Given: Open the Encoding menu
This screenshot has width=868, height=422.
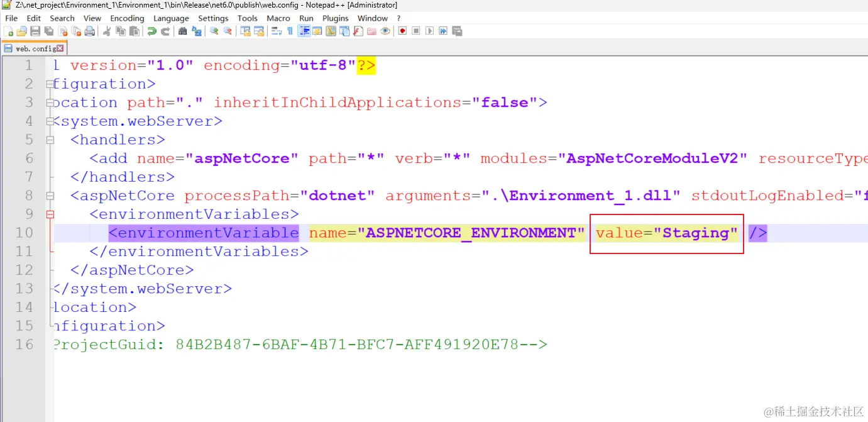Looking at the screenshot, I should pyautogui.click(x=127, y=18).
